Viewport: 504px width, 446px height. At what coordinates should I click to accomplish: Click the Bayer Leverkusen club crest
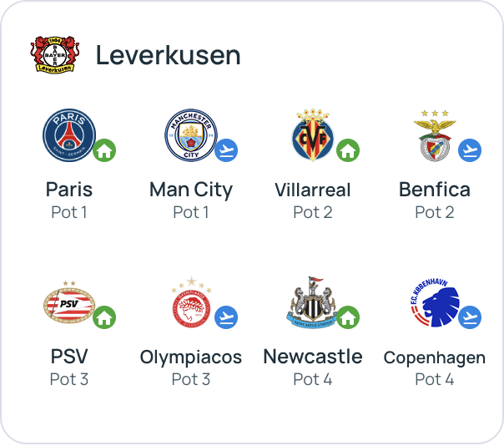click(54, 54)
